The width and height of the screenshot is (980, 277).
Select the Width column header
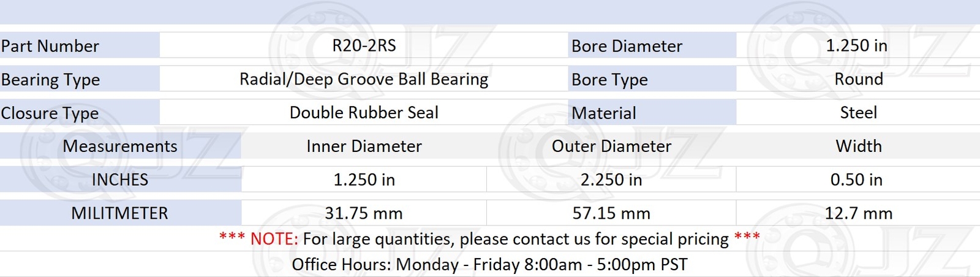(x=858, y=146)
